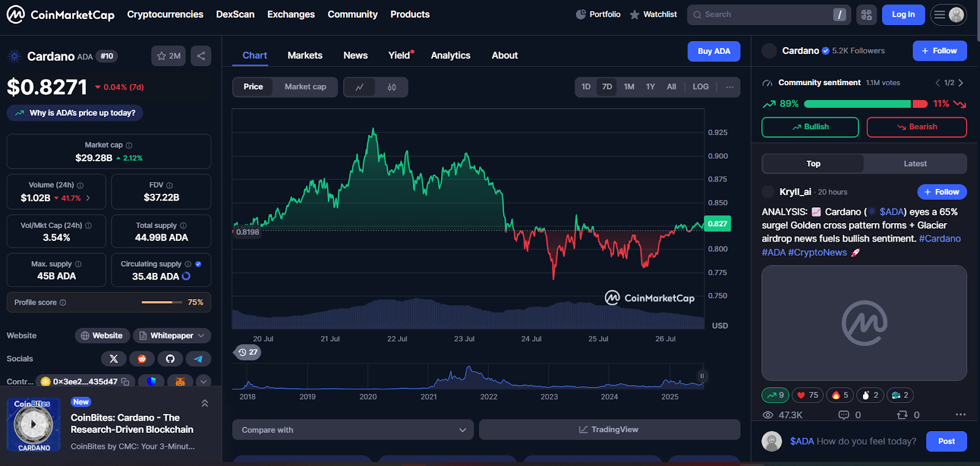Click the repost icon on Kryll_ai post
980x466 pixels.
(902, 415)
